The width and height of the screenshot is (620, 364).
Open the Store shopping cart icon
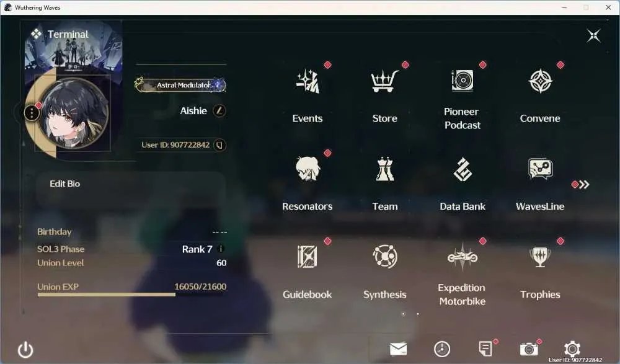385,81
